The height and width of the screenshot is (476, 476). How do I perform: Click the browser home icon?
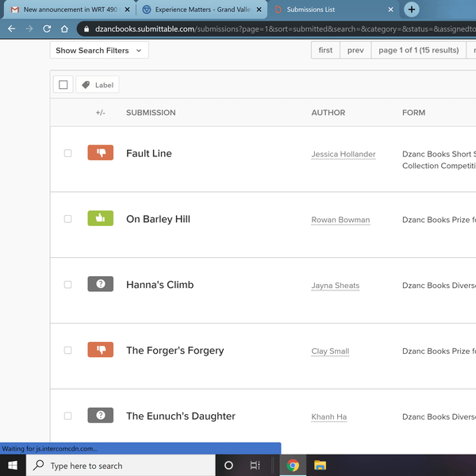pos(64,29)
